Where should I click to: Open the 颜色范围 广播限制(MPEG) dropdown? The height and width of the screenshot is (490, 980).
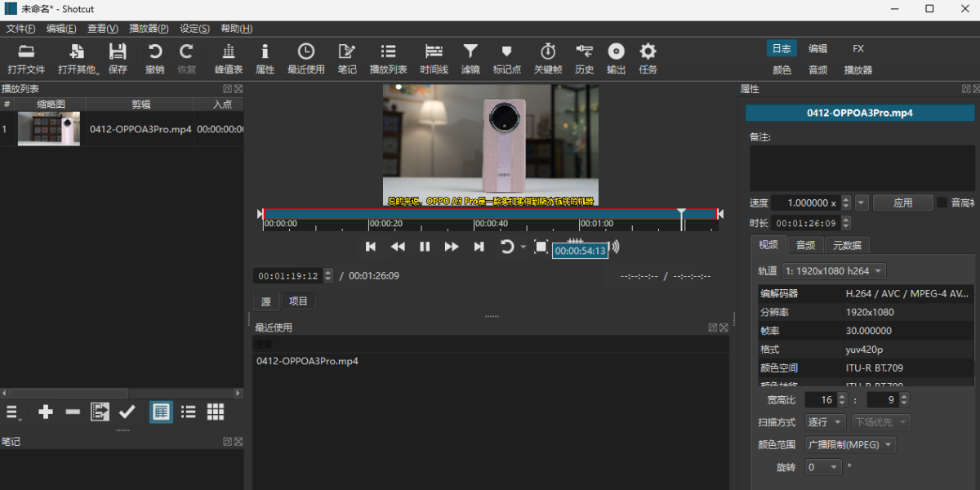(x=850, y=445)
